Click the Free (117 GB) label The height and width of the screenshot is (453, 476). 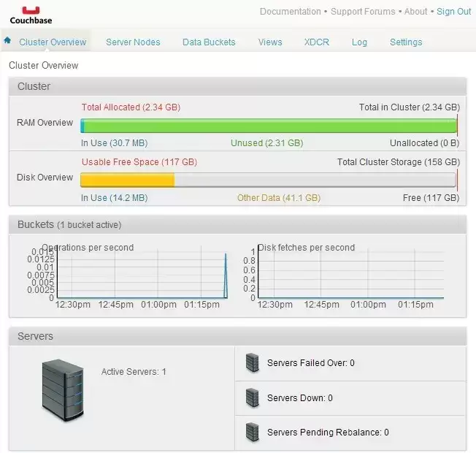click(431, 198)
